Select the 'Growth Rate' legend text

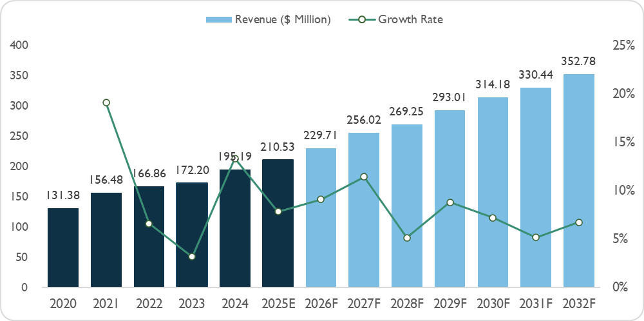[410, 19]
